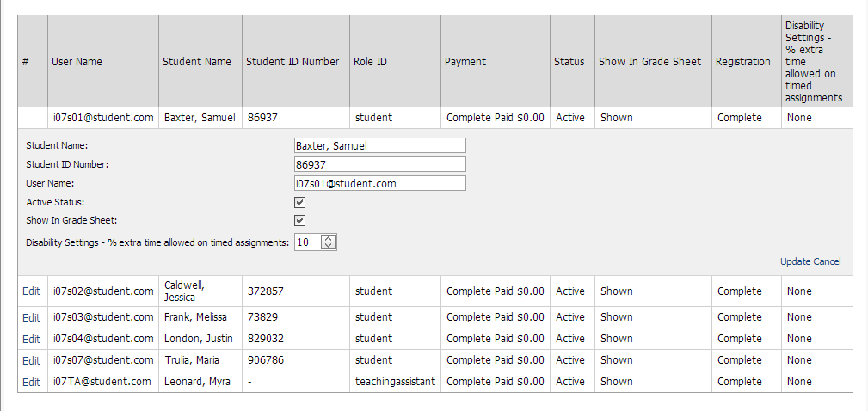Click the Student ID Number column header
Image resolution: width=868 pixels, height=411 pixels.
pyautogui.click(x=292, y=62)
